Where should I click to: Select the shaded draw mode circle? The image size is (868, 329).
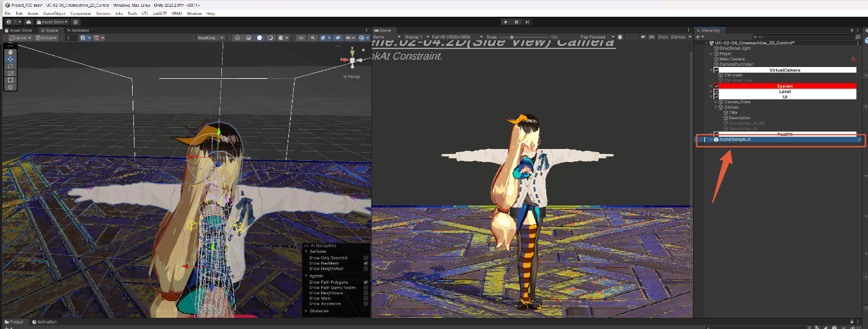259,38
